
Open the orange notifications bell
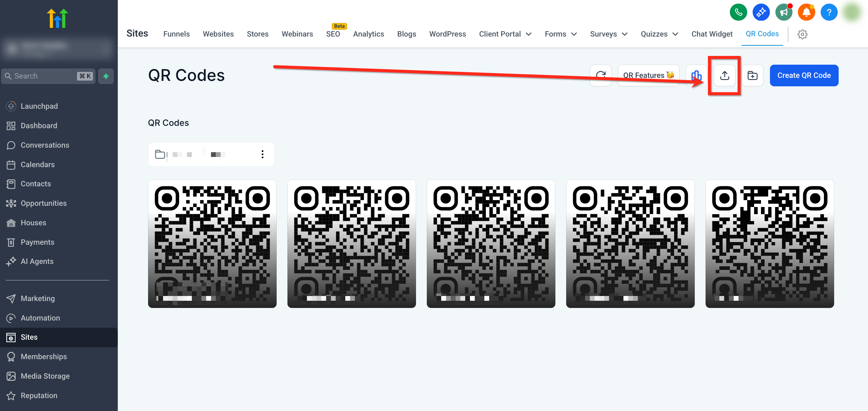tap(806, 13)
